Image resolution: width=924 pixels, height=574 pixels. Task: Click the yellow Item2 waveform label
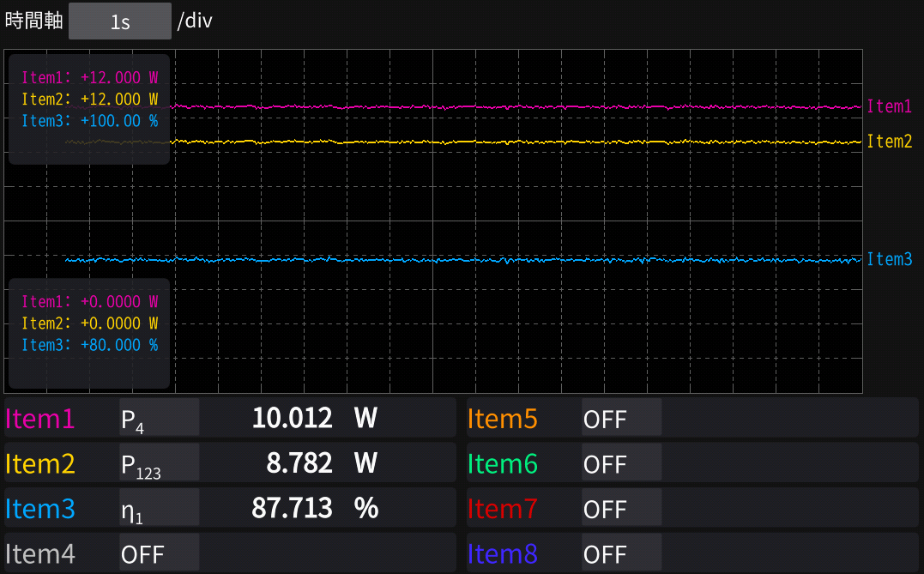click(889, 142)
